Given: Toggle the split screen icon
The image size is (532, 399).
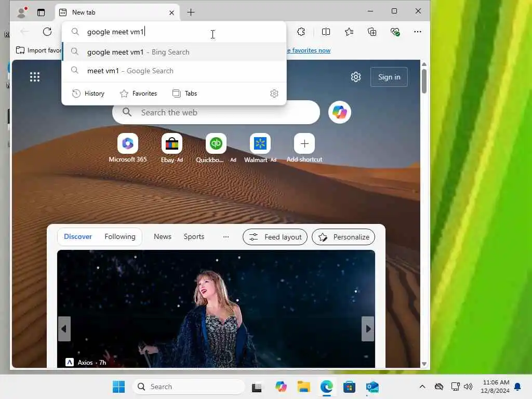Looking at the screenshot, I should pos(326,32).
